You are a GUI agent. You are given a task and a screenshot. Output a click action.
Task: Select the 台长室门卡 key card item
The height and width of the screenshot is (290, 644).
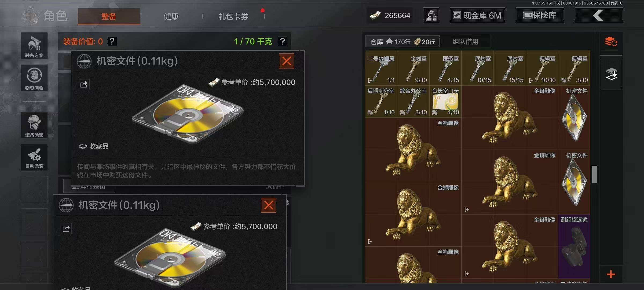(445, 102)
